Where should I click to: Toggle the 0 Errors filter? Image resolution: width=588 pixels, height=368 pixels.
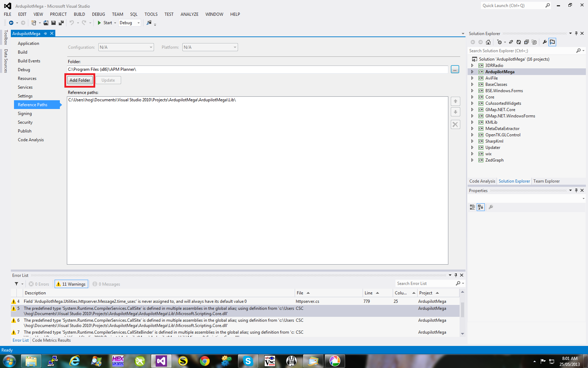click(x=39, y=284)
